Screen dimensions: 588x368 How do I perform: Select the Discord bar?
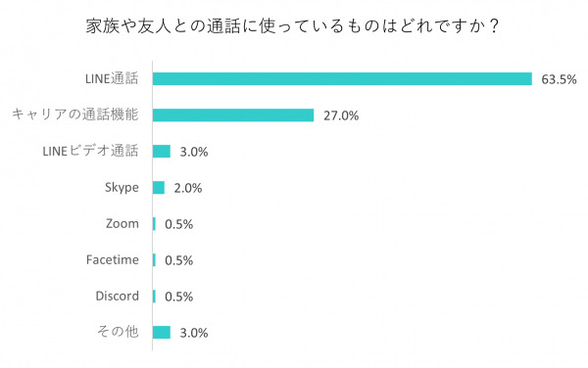(x=154, y=297)
